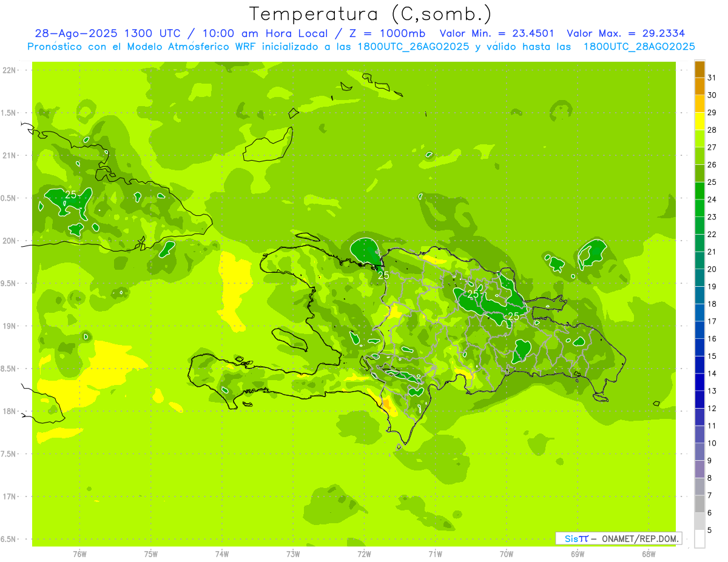Click the '31' value on the color legend
728x562 pixels.
(712, 78)
